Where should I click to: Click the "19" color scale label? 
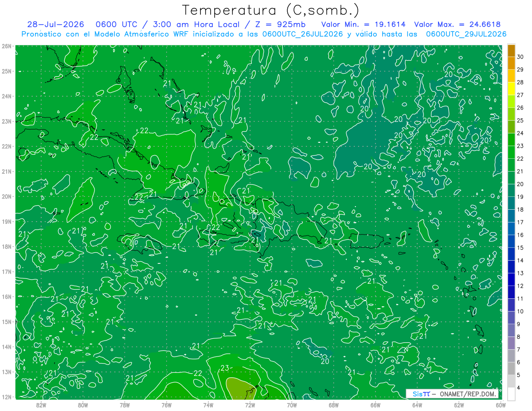coord(520,197)
